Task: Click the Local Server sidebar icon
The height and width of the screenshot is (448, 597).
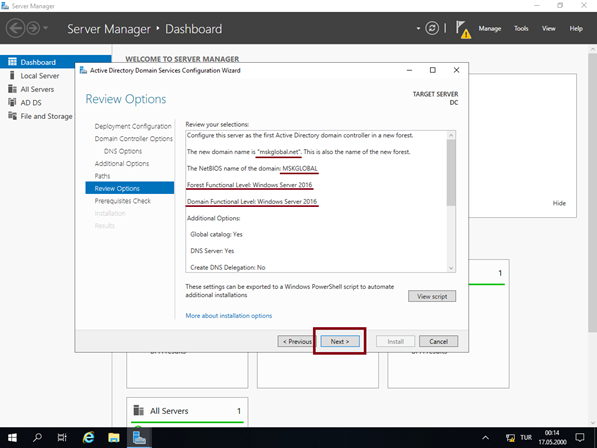Action: pos(12,75)
